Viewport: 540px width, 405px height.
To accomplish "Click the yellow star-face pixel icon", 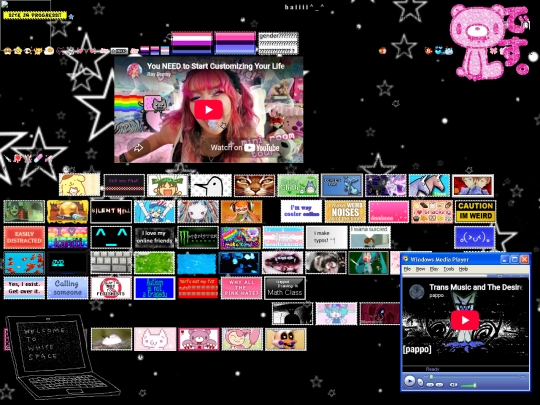I will (x=18, y=51).
